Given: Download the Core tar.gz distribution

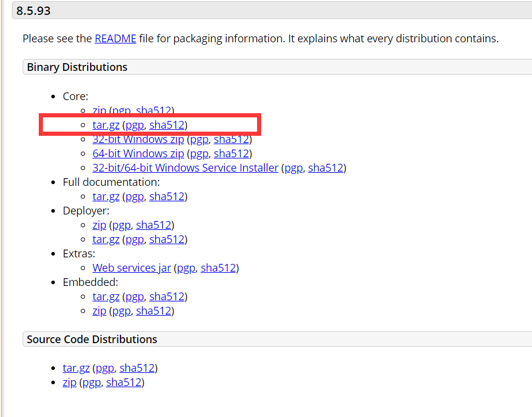Looking at the screenshot, I should coord(106,125).
